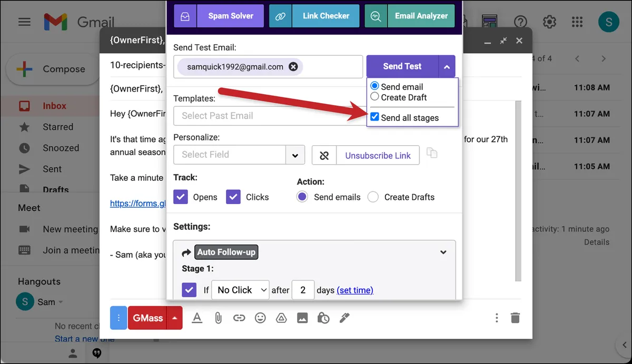Image resolution: width=632 pixels, height=364 pixels.
Task: Open text formatting options icon
Action: click(197, 318)
